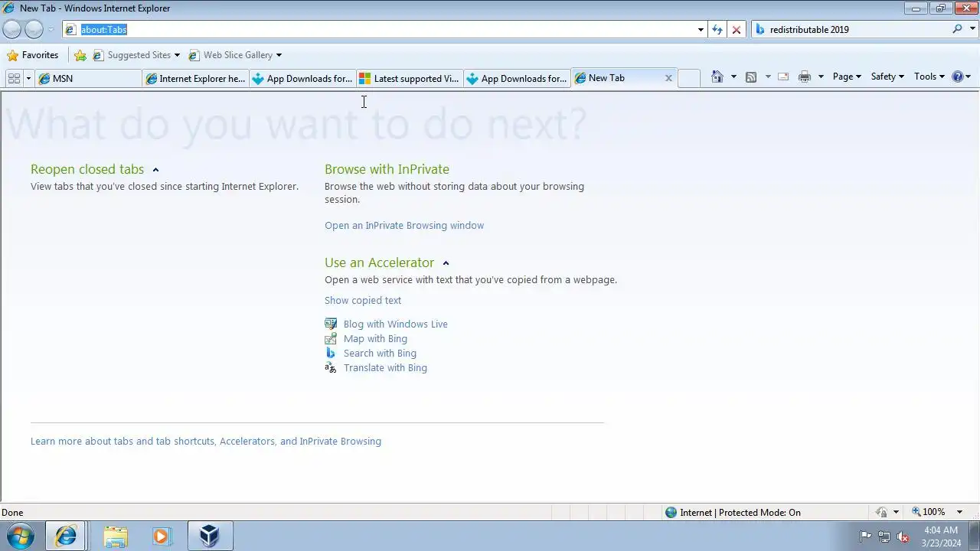Click the red Stop loading button
The image size is (980, 551).
click(x=737, y=29)
